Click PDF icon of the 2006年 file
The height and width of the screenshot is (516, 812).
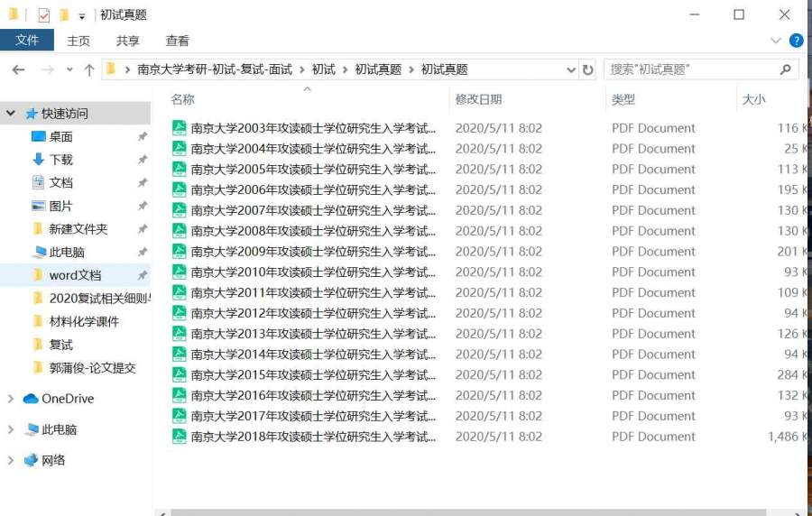(x=180, y=189)
